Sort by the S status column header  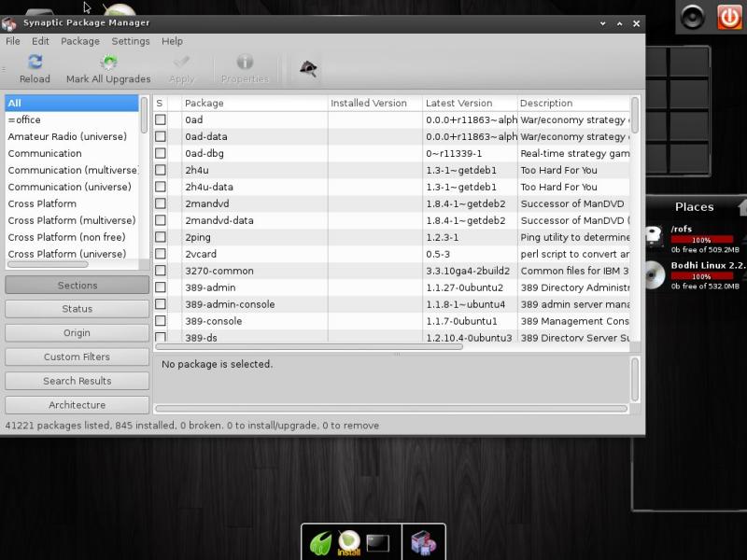(x=160, y=103)
